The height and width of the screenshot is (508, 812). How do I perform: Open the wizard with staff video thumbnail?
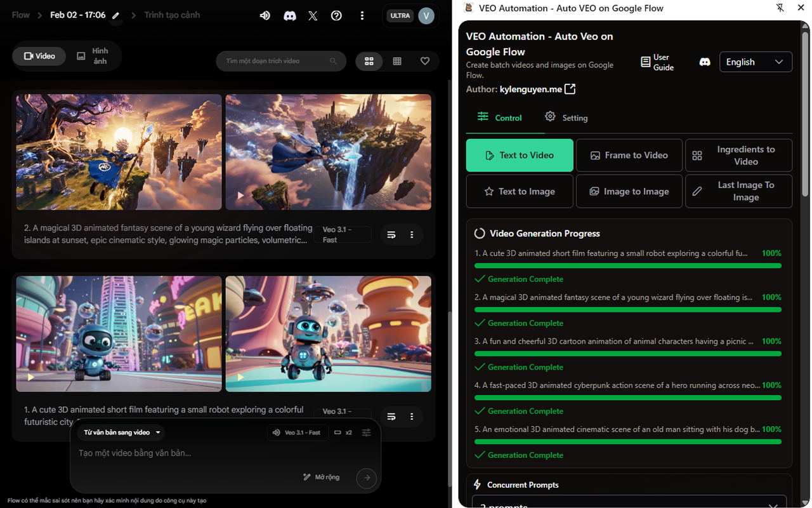click(x=119, y=152)
